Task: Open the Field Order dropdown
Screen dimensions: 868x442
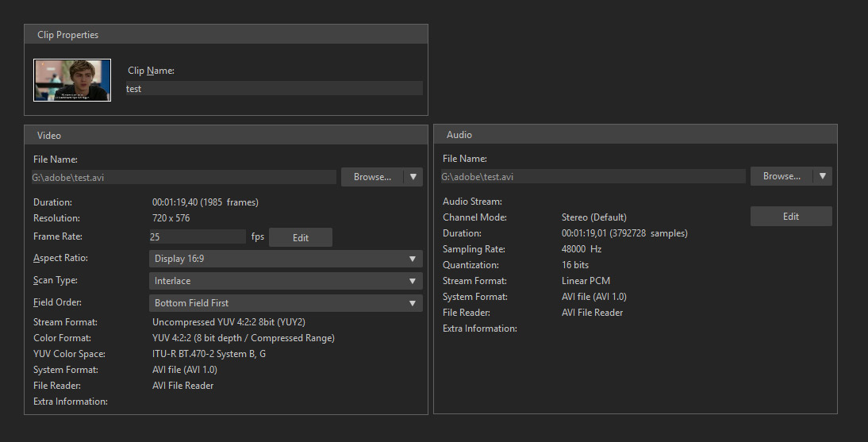Action: (x=285, y=303)
